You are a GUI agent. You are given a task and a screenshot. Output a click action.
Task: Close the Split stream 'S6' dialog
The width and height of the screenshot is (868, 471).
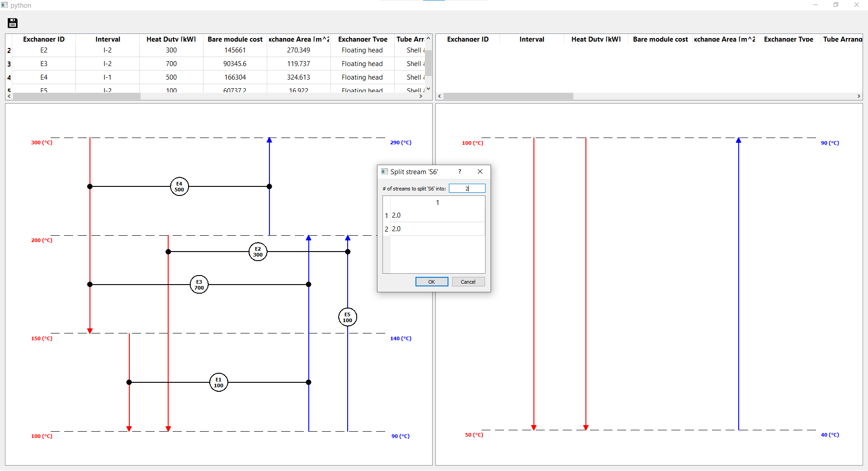tap(480, 171)
